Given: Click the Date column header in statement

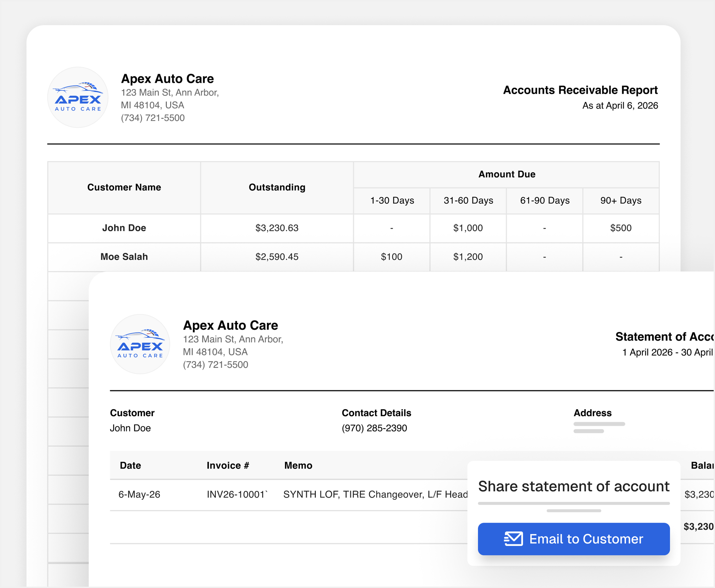Looking at the screenshot, I should 130,465.
